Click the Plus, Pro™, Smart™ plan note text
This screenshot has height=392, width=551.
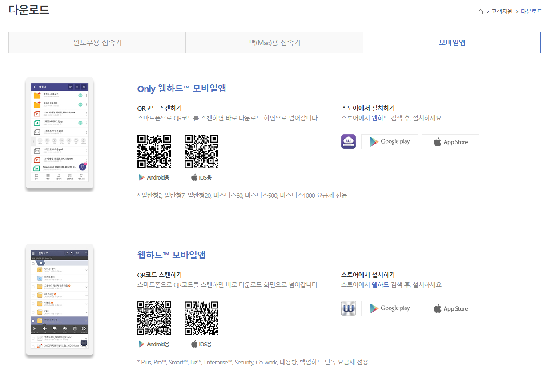(253, 362)
